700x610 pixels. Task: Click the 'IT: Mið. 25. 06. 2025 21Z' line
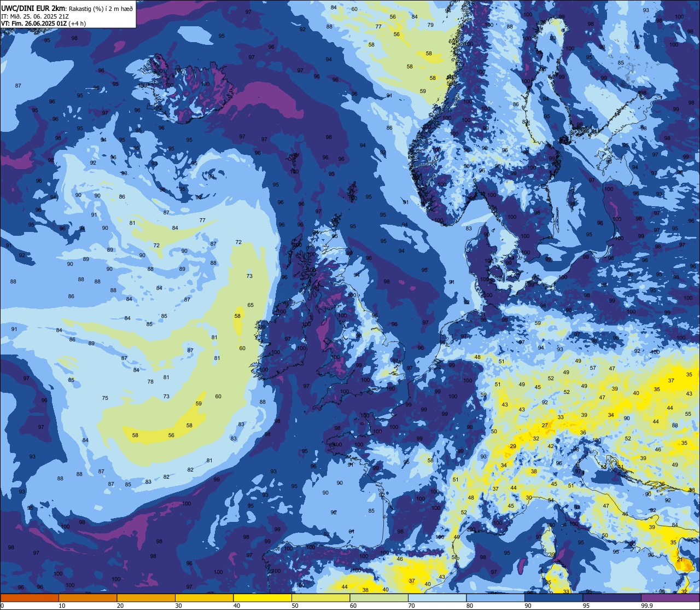pyautogui.click(x=35, y=16)
